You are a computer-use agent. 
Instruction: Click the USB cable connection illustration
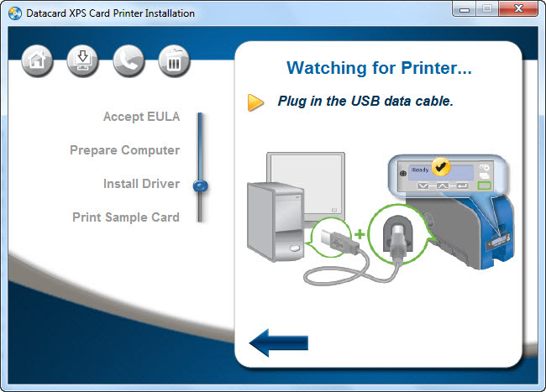[369, 243]
